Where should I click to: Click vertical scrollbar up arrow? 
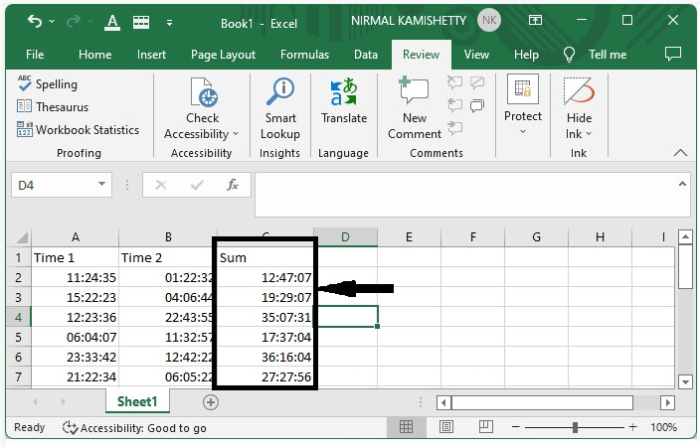(x=685, y=236)
